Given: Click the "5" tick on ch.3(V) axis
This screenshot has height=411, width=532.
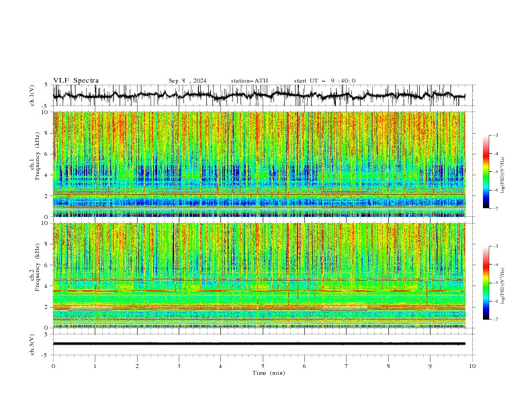Looking at the screenshot, I should click(x=46, y=334).
